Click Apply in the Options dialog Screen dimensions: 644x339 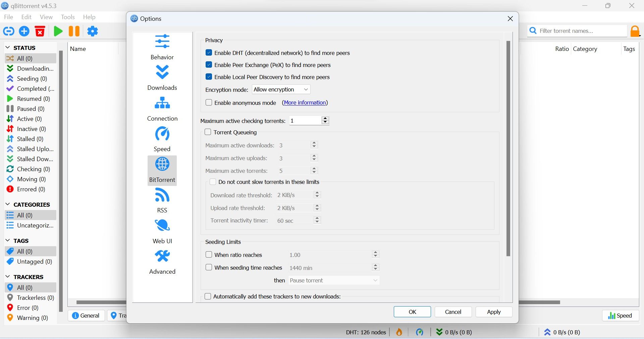click(494, 312)
